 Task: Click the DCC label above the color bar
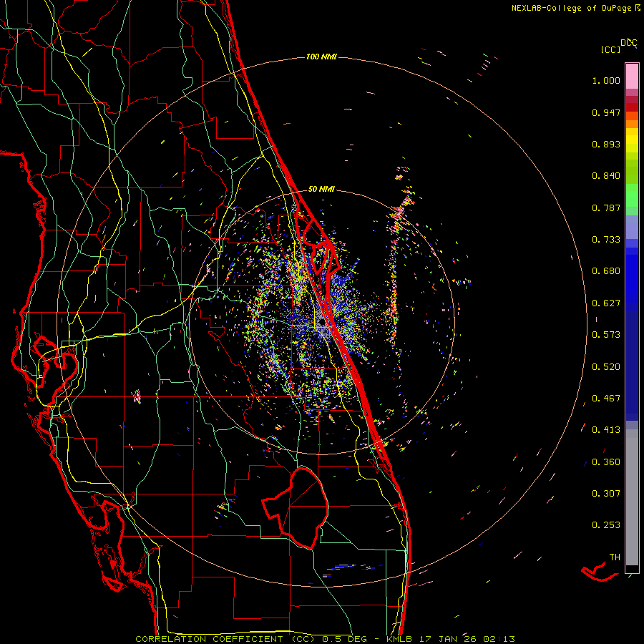coord(629,43)
